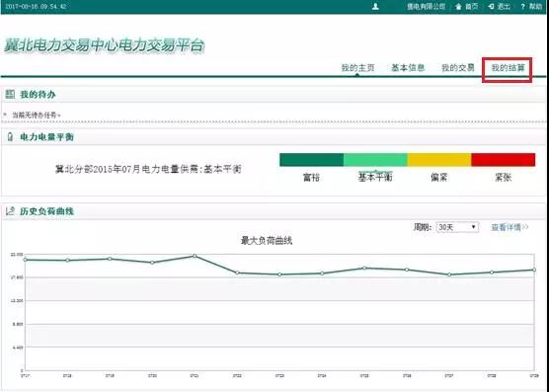Image resolution: width=549 pixels, height=392 pixels.
Task: Open the 周期 30天 dropdown
Action: pyautogui.click(x=457, y=227)
